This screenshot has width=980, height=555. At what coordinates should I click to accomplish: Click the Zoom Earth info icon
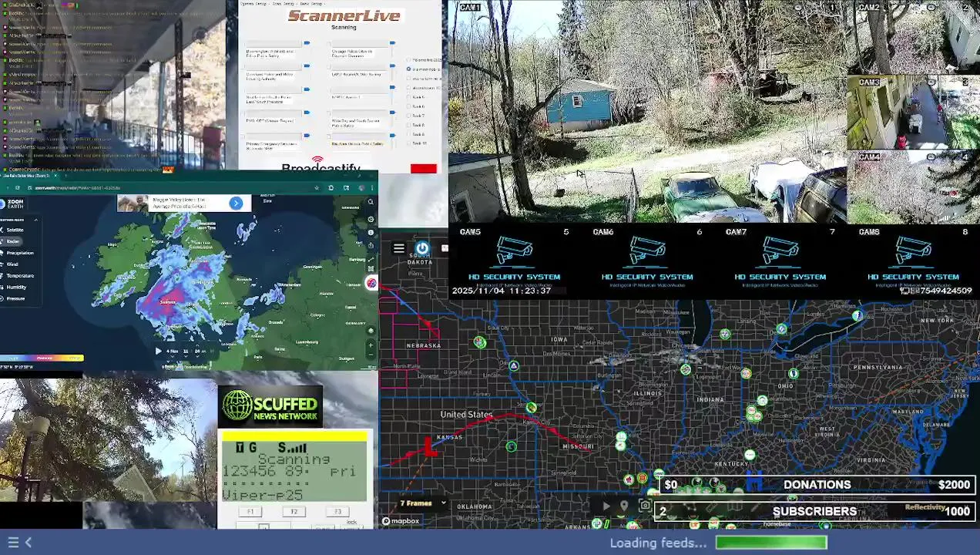point(371,232)
